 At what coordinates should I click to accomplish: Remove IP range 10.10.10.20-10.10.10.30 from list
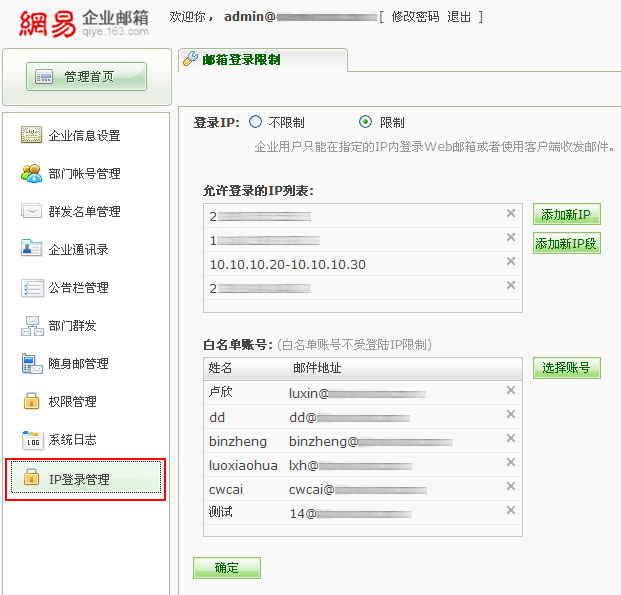coord(511,262)
